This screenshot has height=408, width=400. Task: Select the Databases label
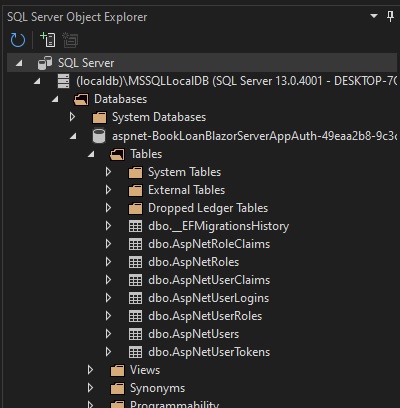120,99
